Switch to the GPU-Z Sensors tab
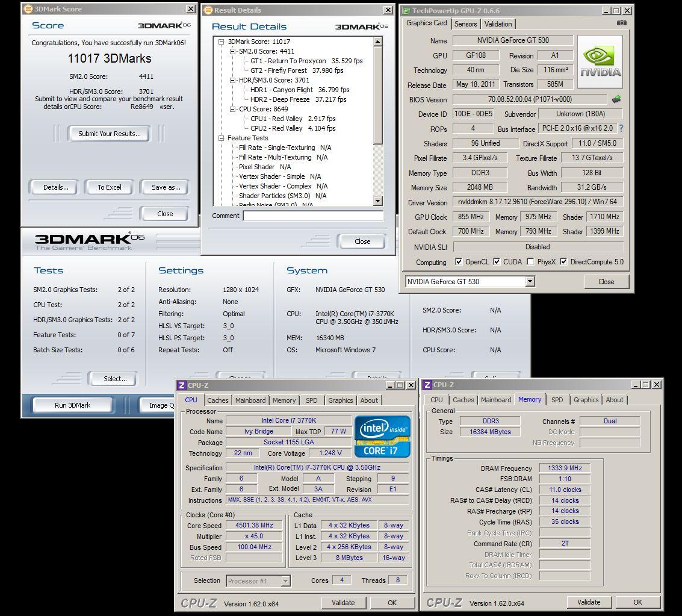Screen dimensions: 682x616 (465, 24)
